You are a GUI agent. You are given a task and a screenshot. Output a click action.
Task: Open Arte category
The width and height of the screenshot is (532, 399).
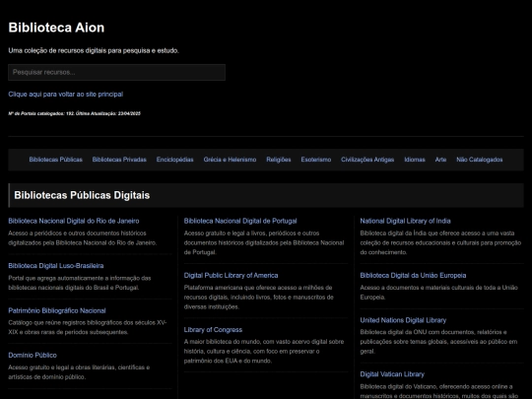(x=440, y=160)
